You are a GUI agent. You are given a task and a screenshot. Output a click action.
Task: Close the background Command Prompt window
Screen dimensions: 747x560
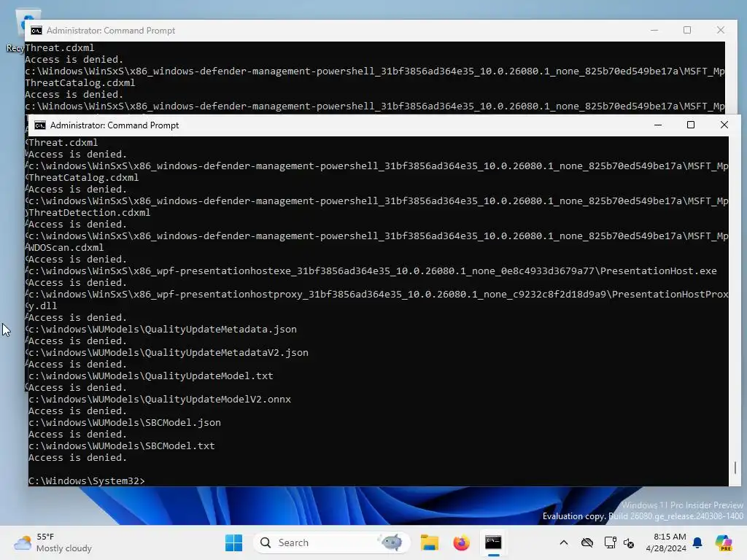tap(720, 30)
